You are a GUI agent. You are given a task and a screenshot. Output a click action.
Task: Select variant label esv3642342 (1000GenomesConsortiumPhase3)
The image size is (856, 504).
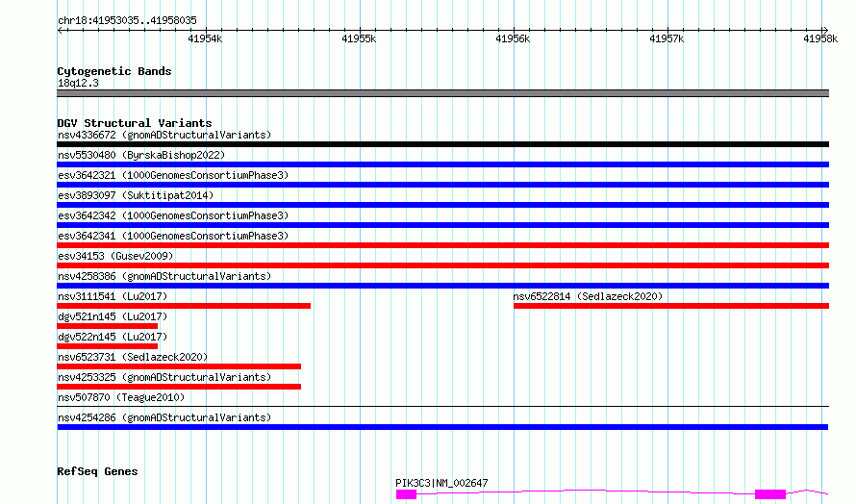(173, 215)
